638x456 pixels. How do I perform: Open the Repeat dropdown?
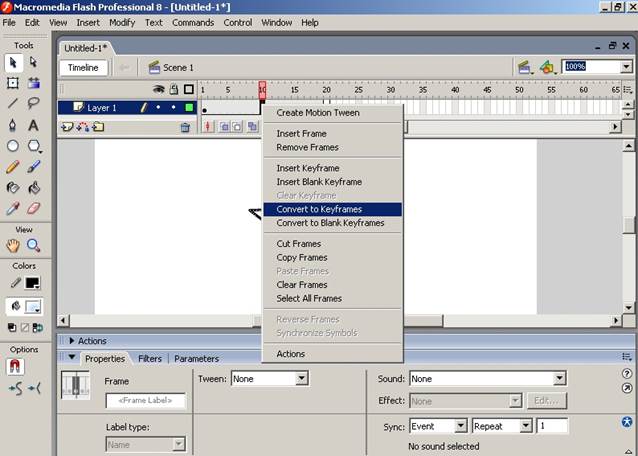pos(526,426)
